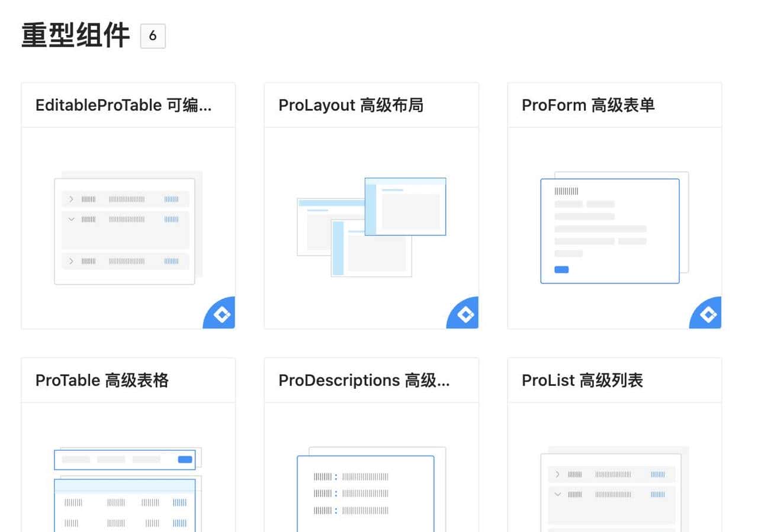Viewport: 758px width, 532px height.
Task: Collapse the open row chevron in ProList preview
Action: [x=557, y=495]
